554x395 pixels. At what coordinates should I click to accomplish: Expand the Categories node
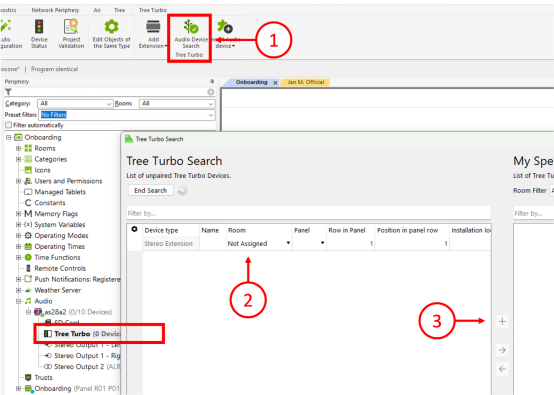click(x=18, y=159)
